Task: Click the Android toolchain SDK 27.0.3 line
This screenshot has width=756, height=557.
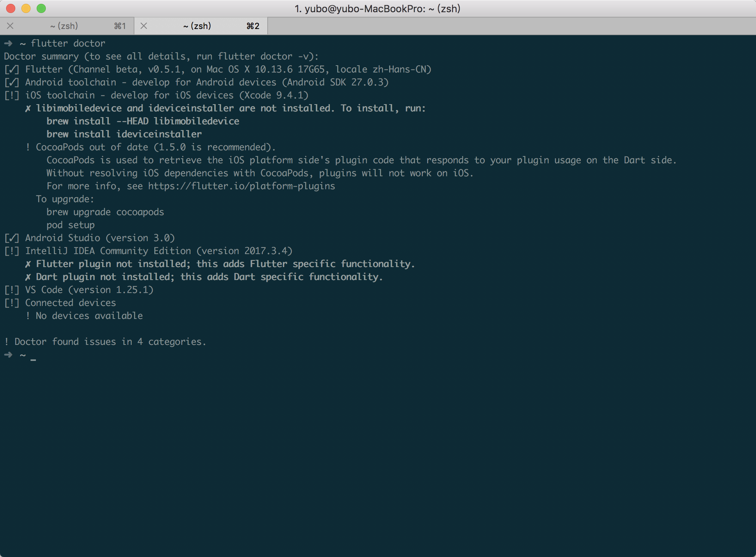Action: tap(196, 82)
